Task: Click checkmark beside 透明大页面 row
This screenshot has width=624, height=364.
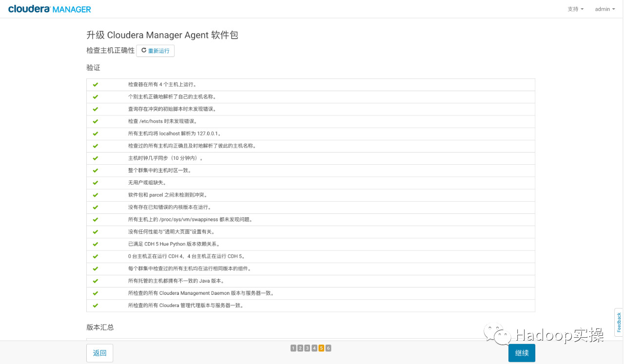Action: pyautogui.click(x=96, y=232)
